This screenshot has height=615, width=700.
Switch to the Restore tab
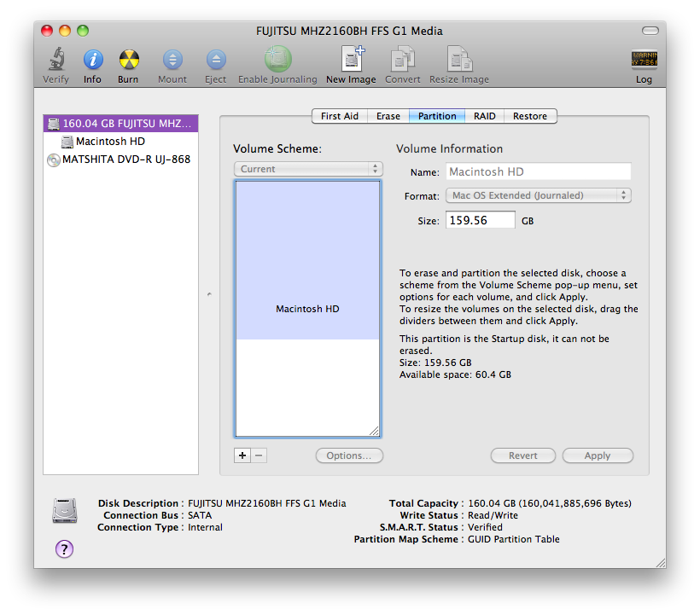point(530,116)
